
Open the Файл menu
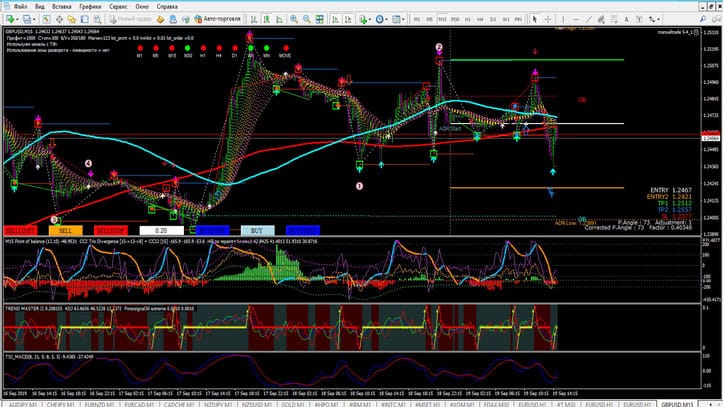20,6
